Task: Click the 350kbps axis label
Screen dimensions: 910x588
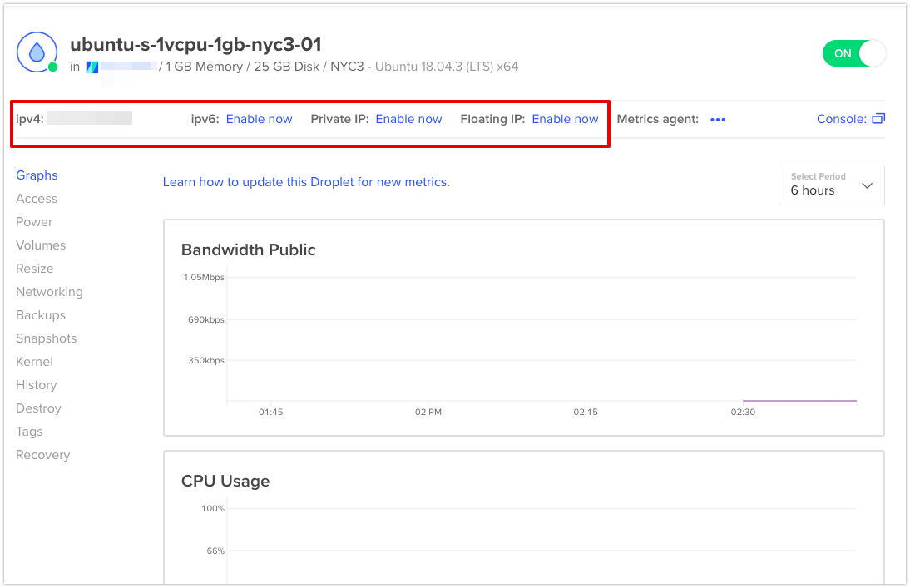Action: [x=206, y=360]
